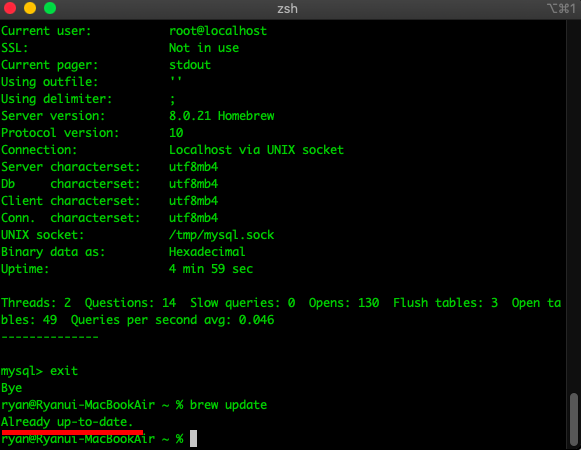Click the 'Binary data as:' label
This screenshot has width=581, height=450.
53,252
